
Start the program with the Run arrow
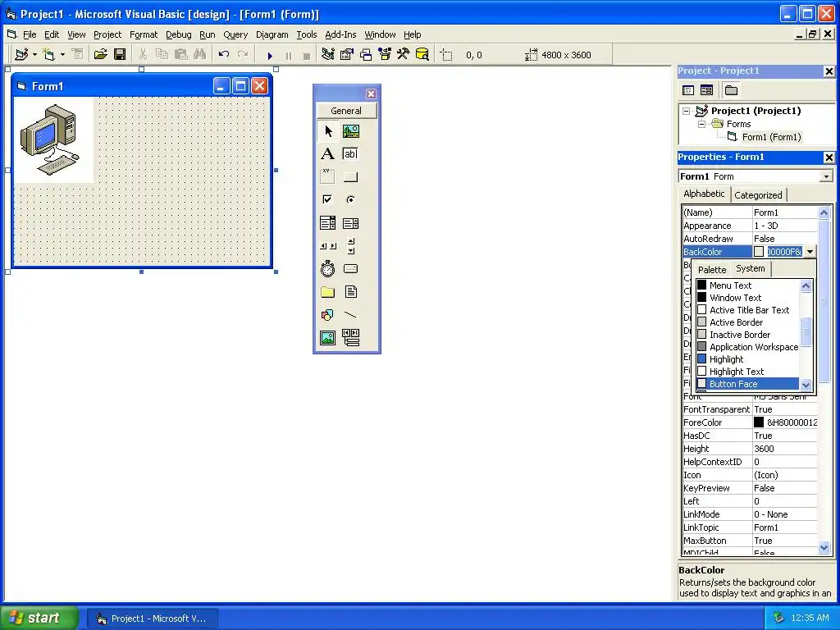pos(270,55)
